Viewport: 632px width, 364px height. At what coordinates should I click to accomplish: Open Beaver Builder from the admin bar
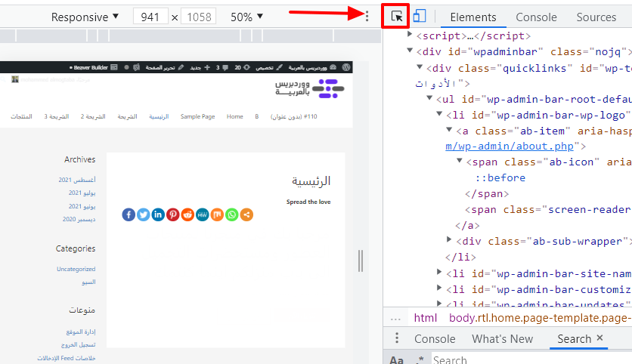[x=94, y=67]
